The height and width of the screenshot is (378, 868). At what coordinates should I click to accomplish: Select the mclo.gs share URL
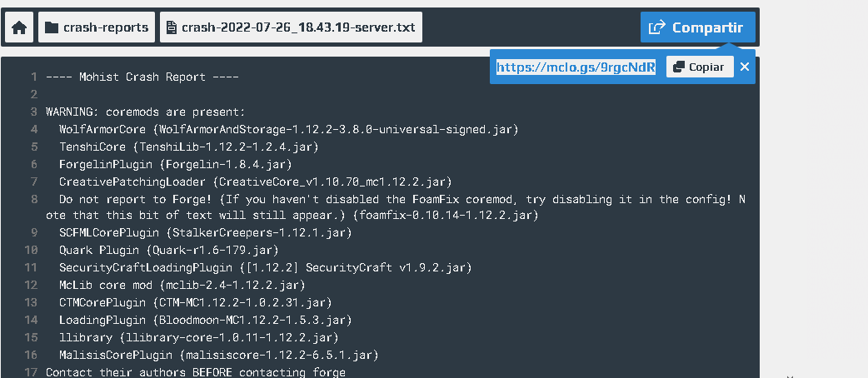pyautogui.click(x=576, y=67)
